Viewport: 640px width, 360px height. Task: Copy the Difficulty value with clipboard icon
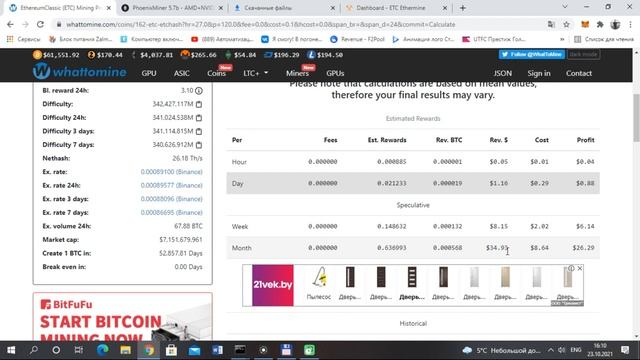[x=199, y=104]
